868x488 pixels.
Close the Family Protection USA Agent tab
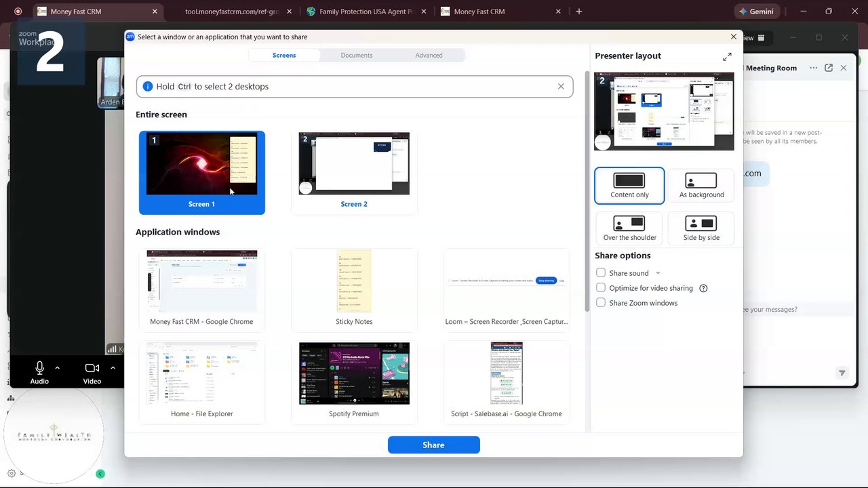pos(424,12)
